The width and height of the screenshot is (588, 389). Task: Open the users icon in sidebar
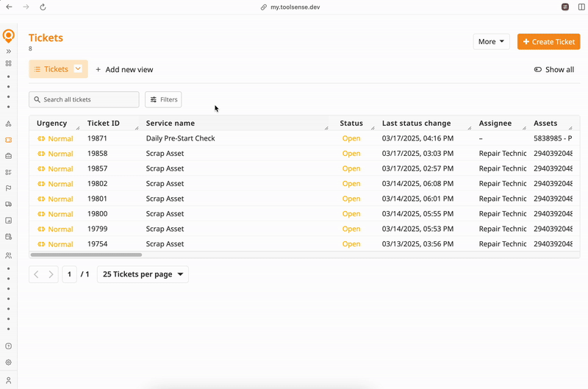tap(9, 256)
